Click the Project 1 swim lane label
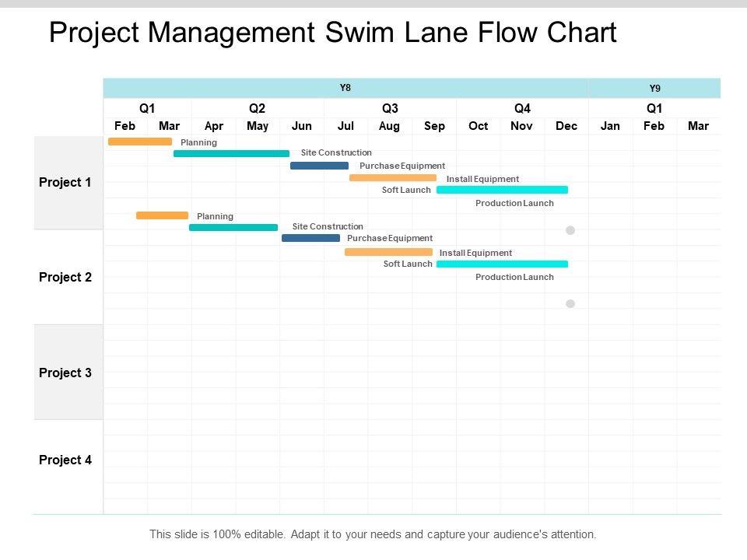 pyautogui.click(x=65, y=182)
